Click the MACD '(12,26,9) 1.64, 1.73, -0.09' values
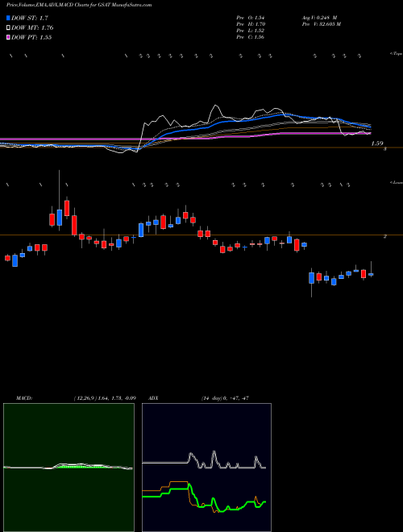Screen dimensions: 403x532 (x=105, y=398)
